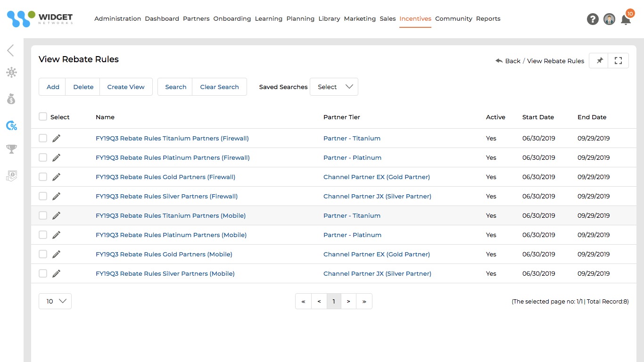Screen dimensions: 644x362
Task: Open the notifications bell icon
Action: 626,20
